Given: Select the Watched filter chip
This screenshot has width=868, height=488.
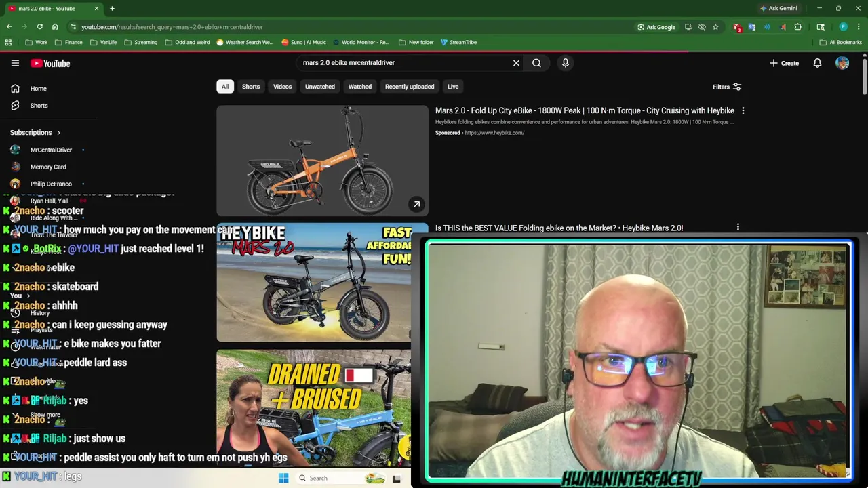Looking at the screenshot, I should coord(360,87).
